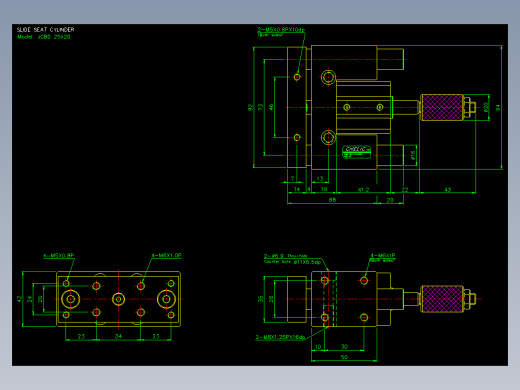The width and height of the screenshot is (520, 390).
Task: Click the "14" dimension value
Action: pos(297,189)
